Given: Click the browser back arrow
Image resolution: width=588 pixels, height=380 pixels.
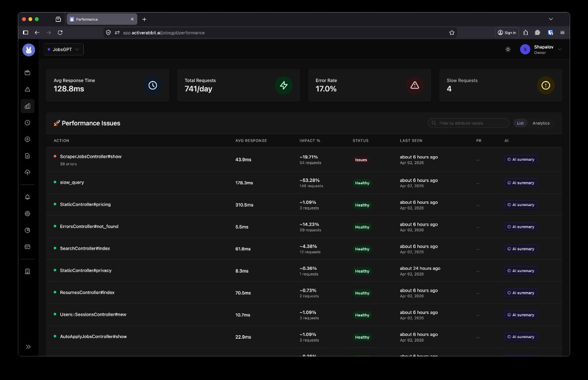Looking at the screenshot, I should [x=37, y=33].
